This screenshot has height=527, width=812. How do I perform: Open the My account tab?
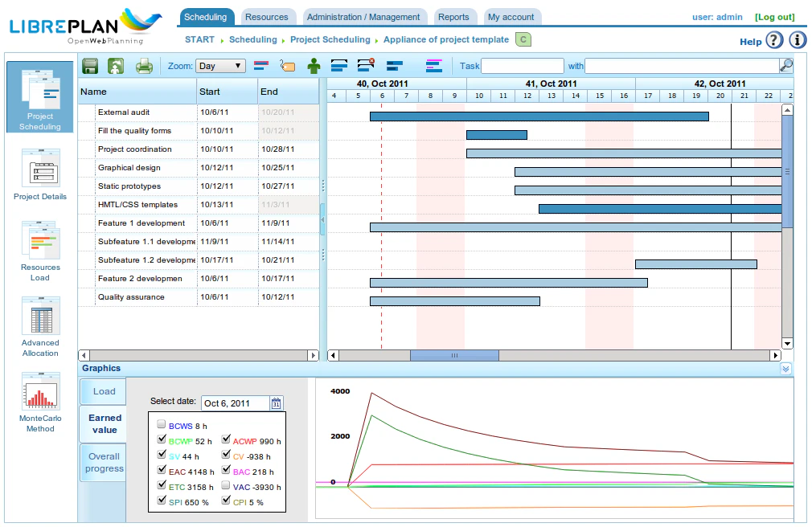[511, 17]
